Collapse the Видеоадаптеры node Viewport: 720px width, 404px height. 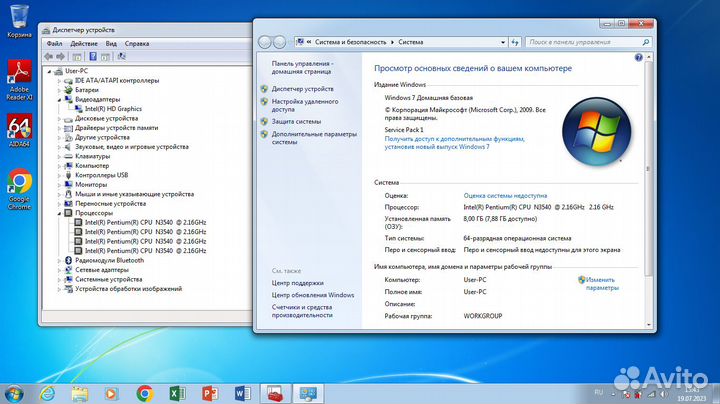(x=59, y=100)
